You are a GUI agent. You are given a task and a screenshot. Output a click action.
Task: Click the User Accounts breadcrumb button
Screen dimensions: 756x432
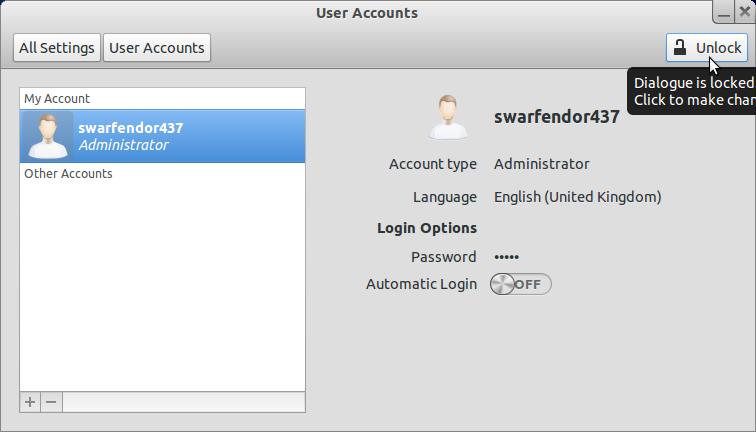(157, 47)
